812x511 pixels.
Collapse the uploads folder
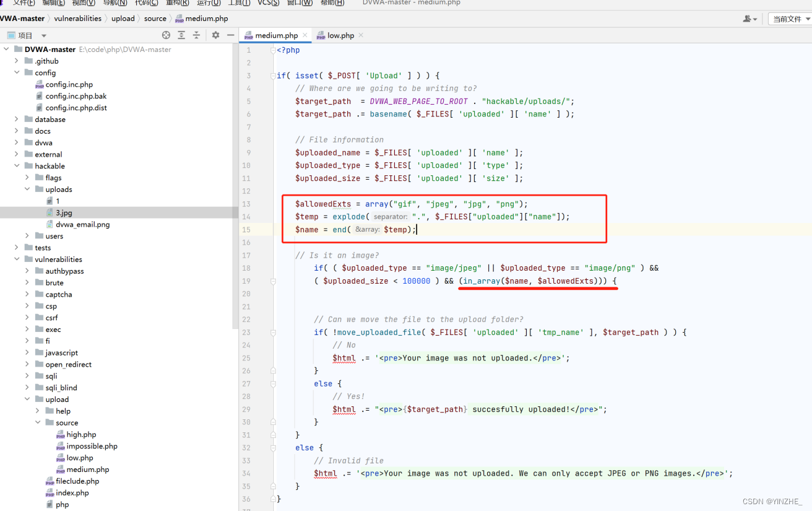[27, 190]
